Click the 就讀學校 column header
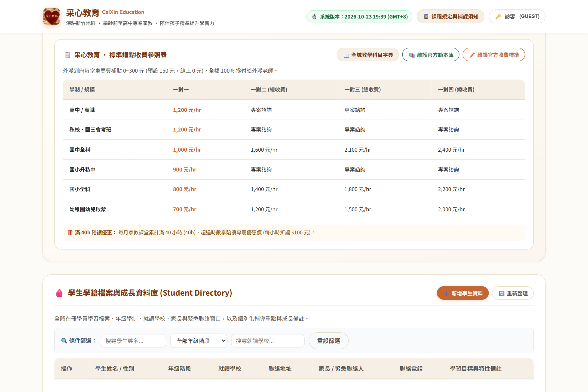The width and height of the screenshot is (588, 392). point(230,369)
